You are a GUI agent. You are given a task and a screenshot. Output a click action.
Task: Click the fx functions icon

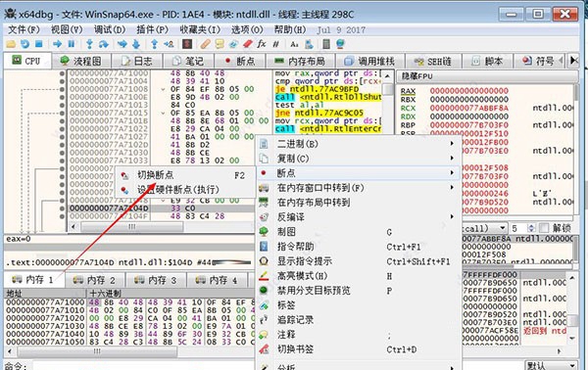coord(262,44)
